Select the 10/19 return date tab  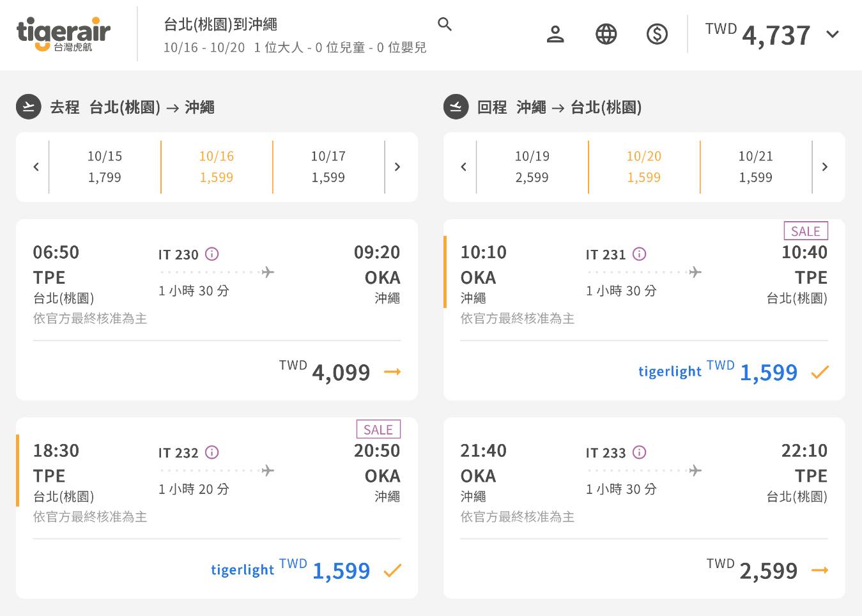pos(532,167)
